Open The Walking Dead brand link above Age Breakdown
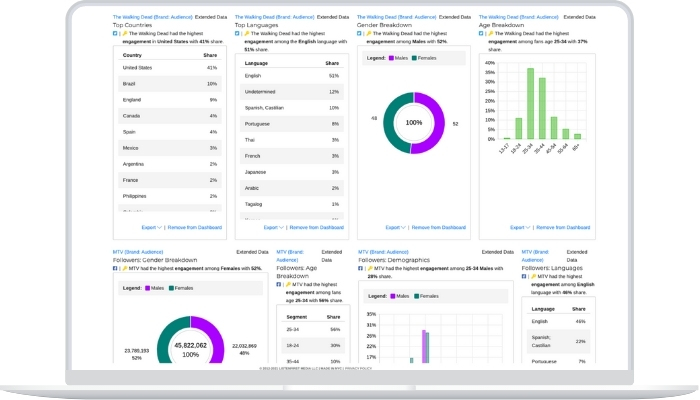Viewport: 700px width, 400px height. (519, 17)
